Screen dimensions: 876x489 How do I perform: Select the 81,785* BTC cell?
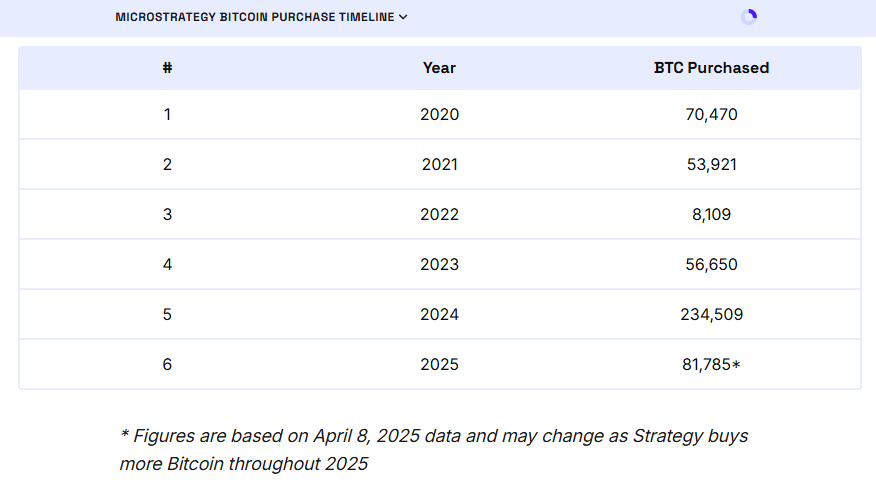tap(711, 364)
